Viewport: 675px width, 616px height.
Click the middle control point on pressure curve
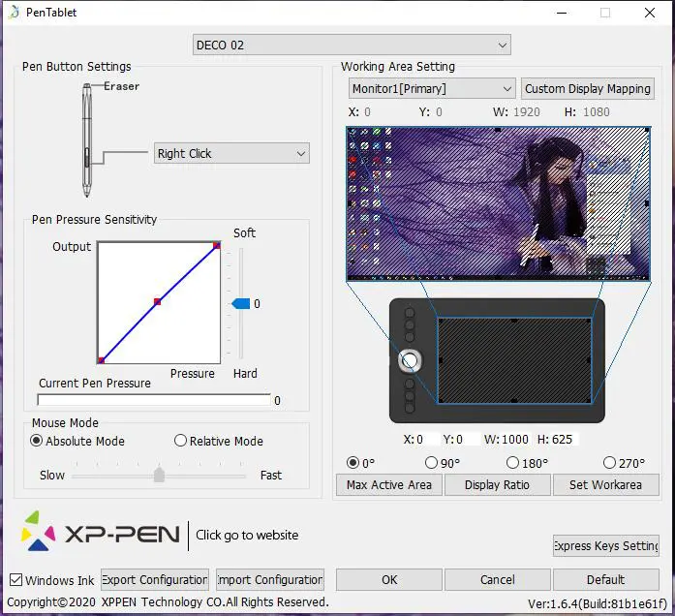tap(157, 302)
